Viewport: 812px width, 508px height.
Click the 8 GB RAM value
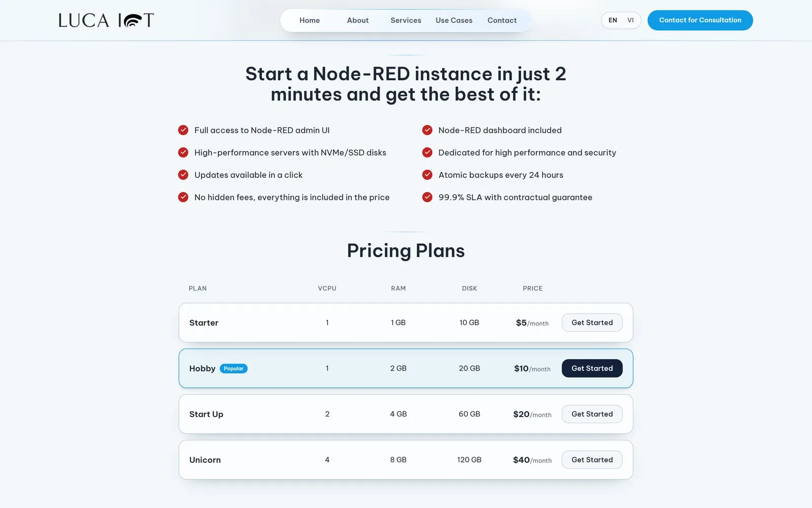(x=398, y=460)
